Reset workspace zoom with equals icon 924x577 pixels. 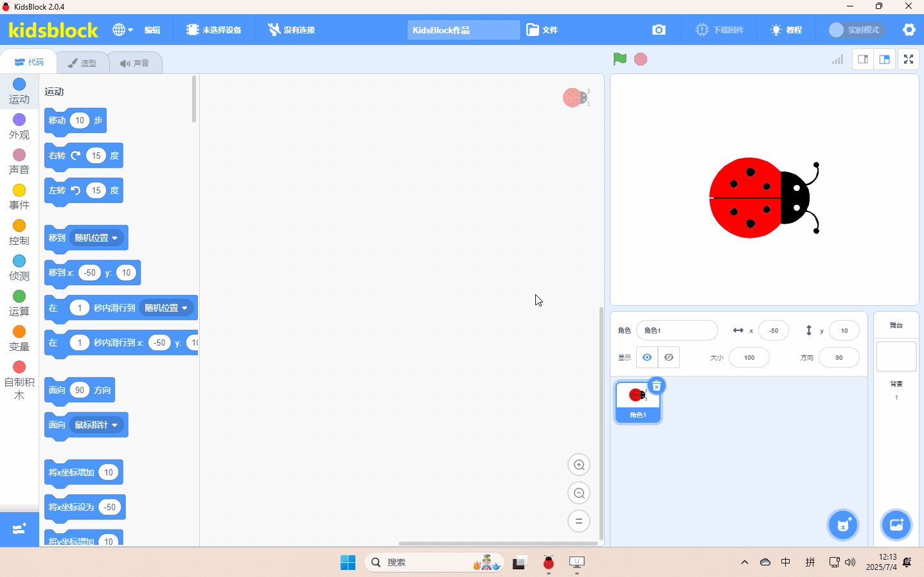[x=579, y=521]
